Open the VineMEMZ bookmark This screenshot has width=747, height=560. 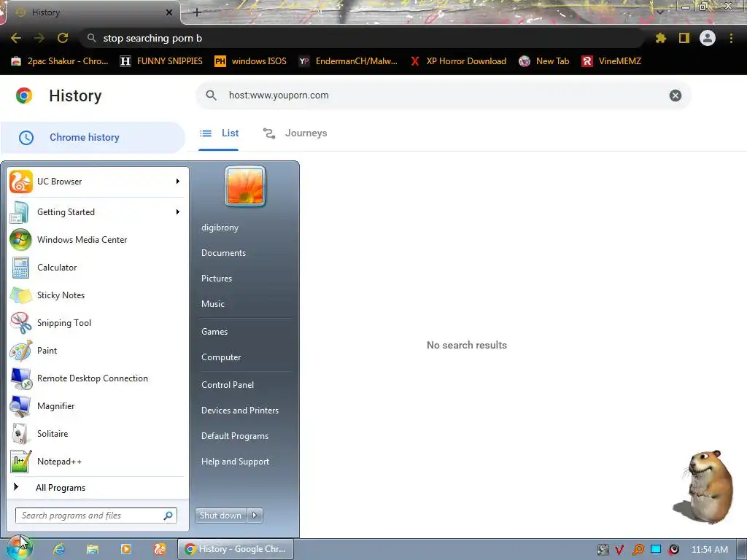611,61
